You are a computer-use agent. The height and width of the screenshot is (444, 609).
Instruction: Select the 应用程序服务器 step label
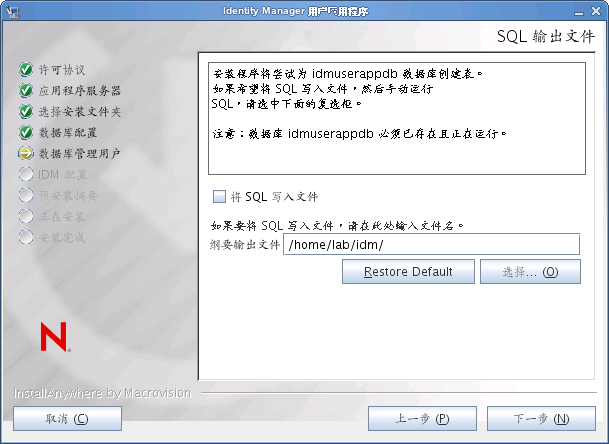[x=80, y=91]
